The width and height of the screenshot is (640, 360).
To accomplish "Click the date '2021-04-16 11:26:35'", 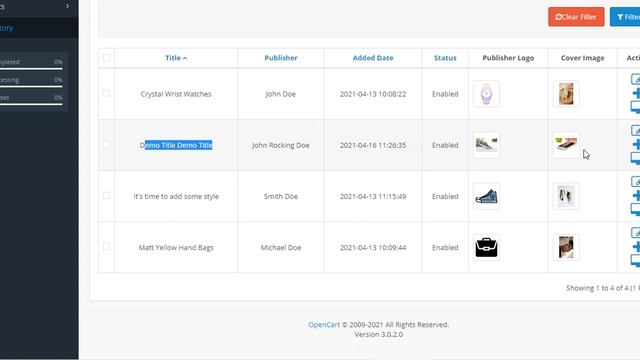I will [373, 145].
